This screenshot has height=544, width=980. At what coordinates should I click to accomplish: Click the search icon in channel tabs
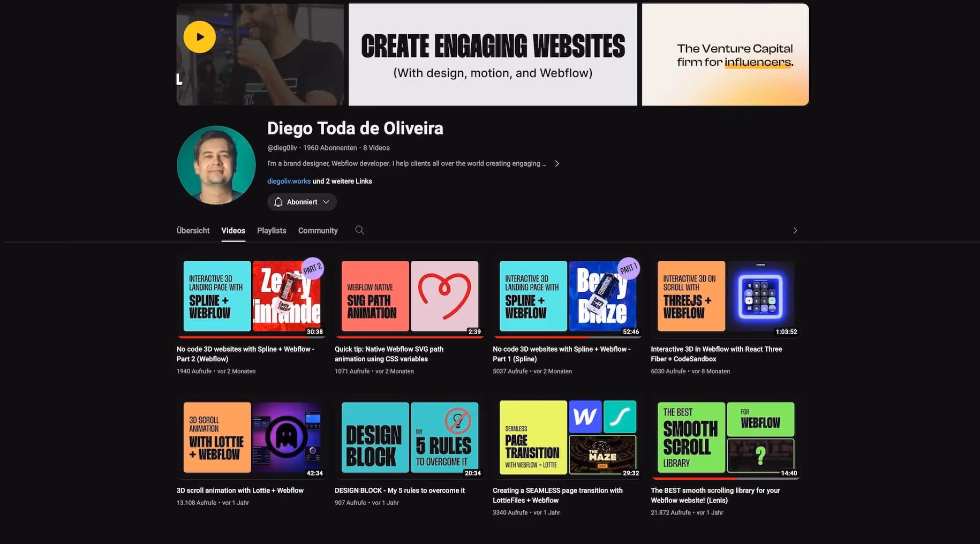[360, 230]
